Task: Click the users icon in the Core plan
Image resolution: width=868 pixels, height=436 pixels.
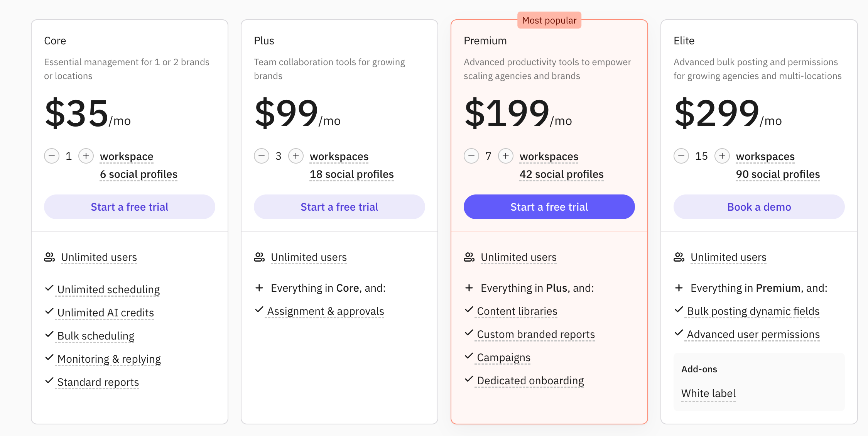Action: point(49,257)
